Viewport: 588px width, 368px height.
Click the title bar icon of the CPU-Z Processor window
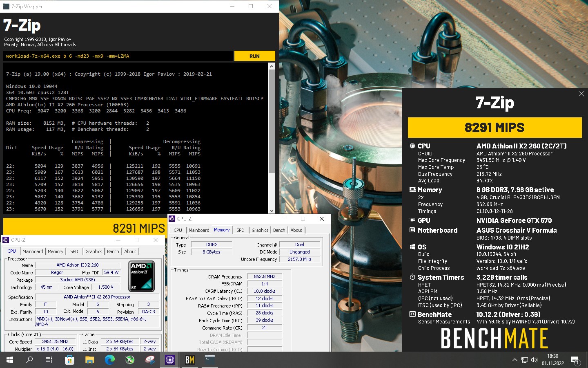[6, 240]
